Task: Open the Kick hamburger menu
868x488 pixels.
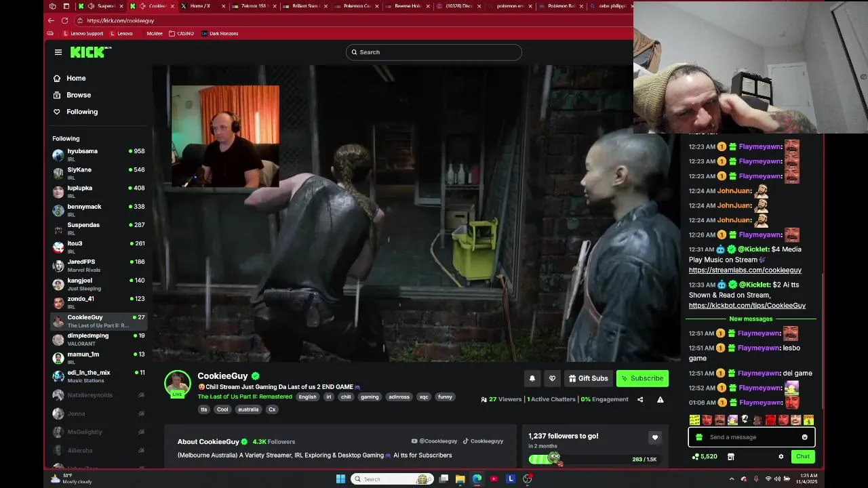Action: click(58, 52)
